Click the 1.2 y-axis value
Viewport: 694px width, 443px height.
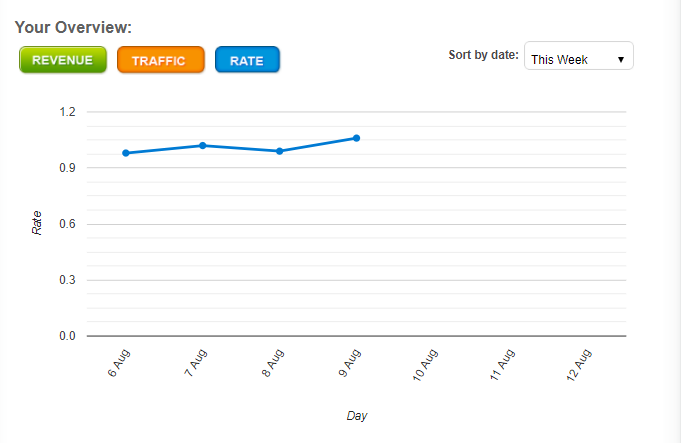pyautogui.click(x=67, y=112)
